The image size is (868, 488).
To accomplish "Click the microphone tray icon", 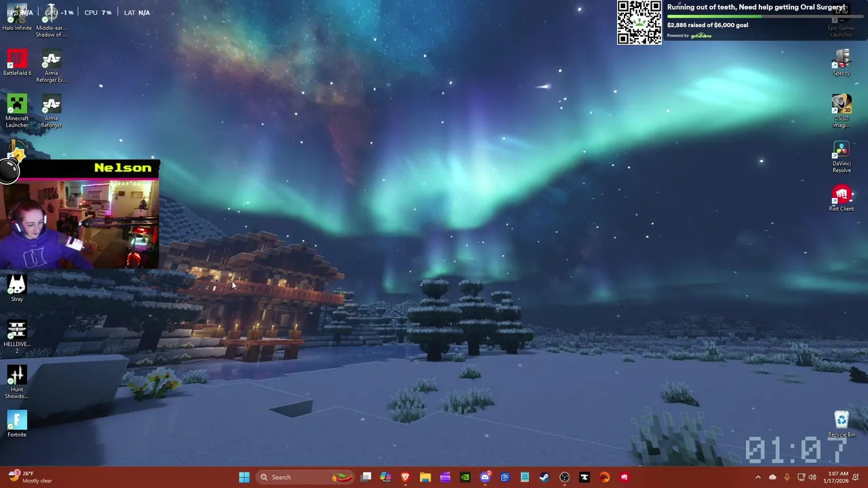I will (787, 477).
